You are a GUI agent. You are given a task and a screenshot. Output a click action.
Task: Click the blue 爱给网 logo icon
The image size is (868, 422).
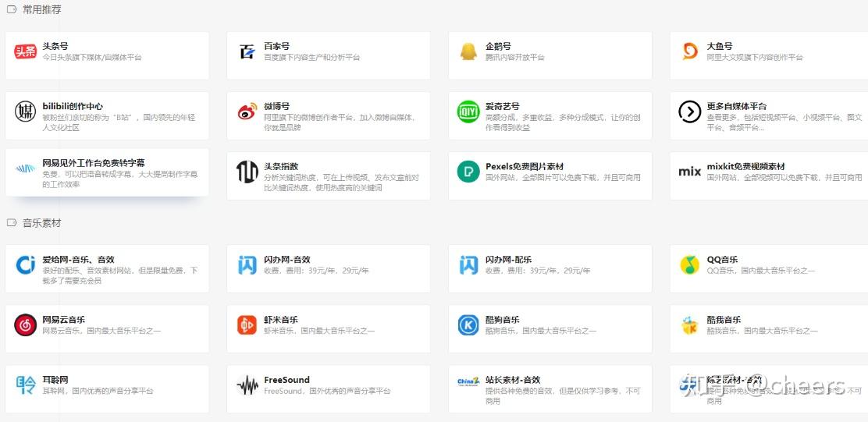click(x=26, y=265)
